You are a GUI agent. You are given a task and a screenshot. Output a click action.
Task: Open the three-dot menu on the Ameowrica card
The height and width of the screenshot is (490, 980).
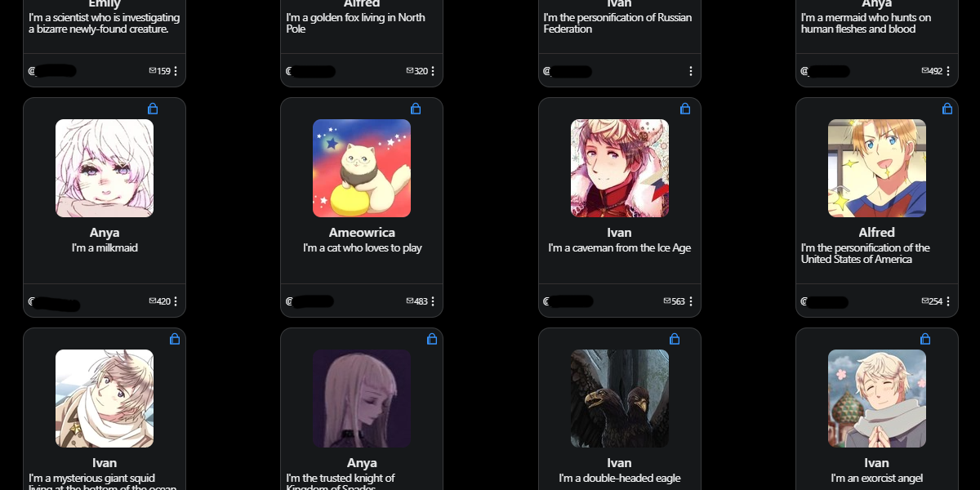click(433, 301)
